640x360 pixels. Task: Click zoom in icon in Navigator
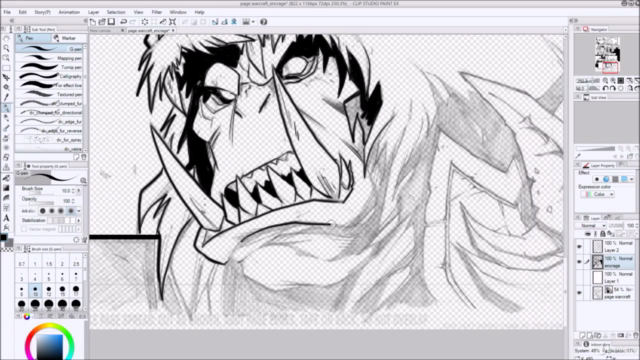point(613,81)
